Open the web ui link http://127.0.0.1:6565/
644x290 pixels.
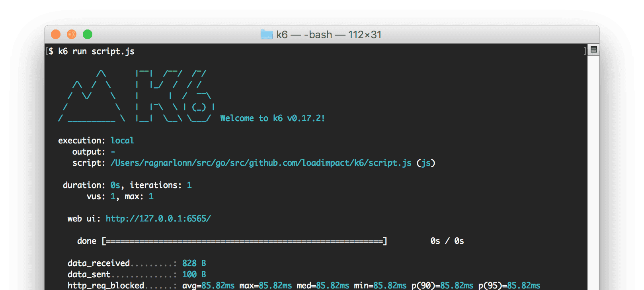click(x=158, y=219)
